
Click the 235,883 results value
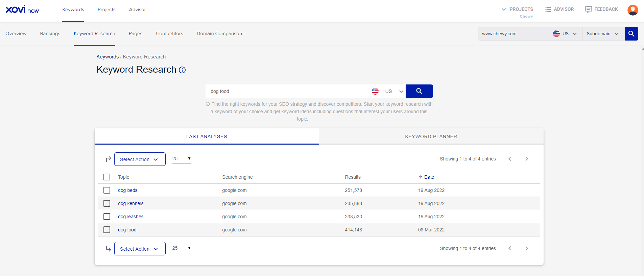pyautogui.click(x=353, y=203)
